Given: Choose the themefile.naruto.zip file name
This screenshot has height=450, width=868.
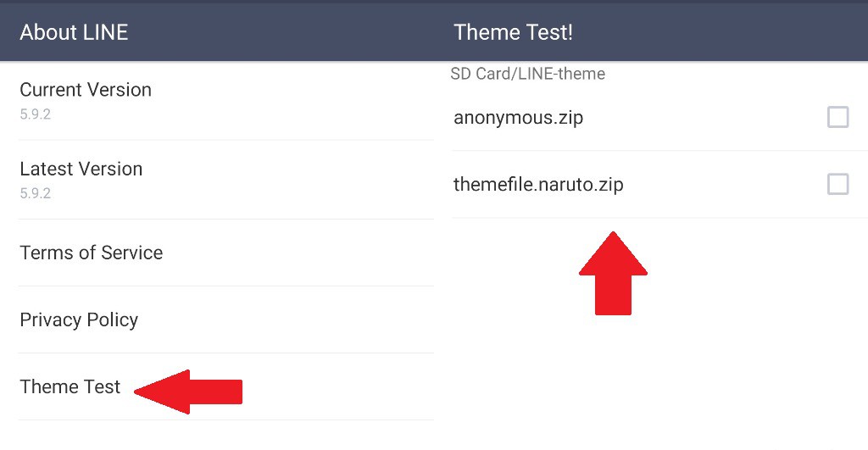Looking at the screenshot, I should pos(538,184).
